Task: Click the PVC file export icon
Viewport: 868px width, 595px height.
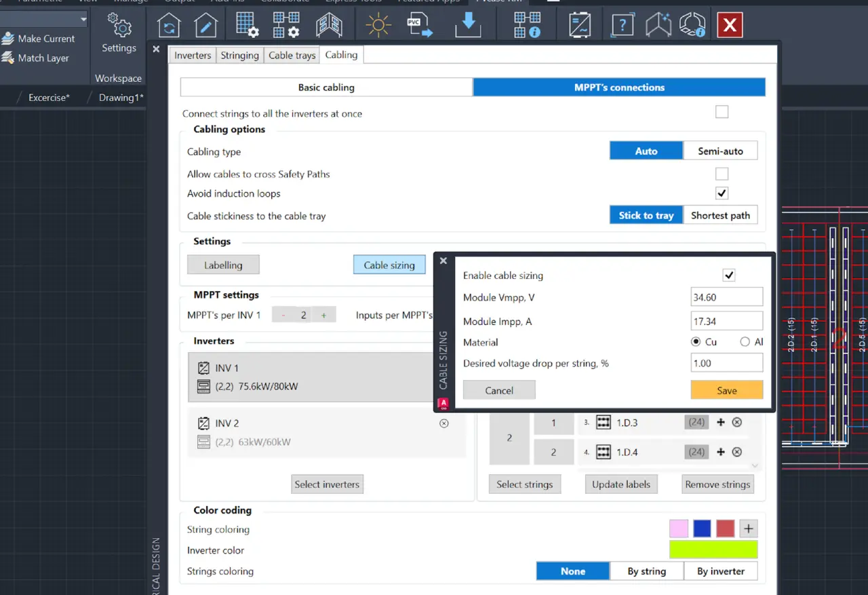Action: (420, 26)
